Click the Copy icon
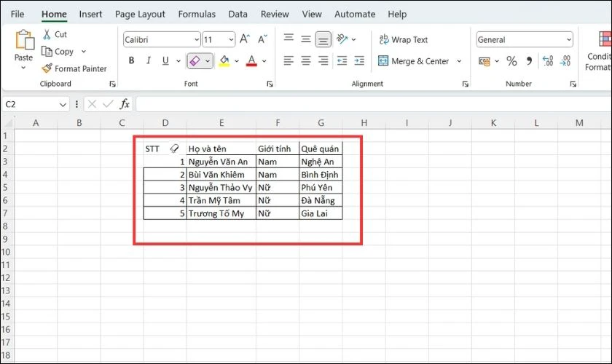The height and width of the screenshot is (364, 612). [47, 52]
